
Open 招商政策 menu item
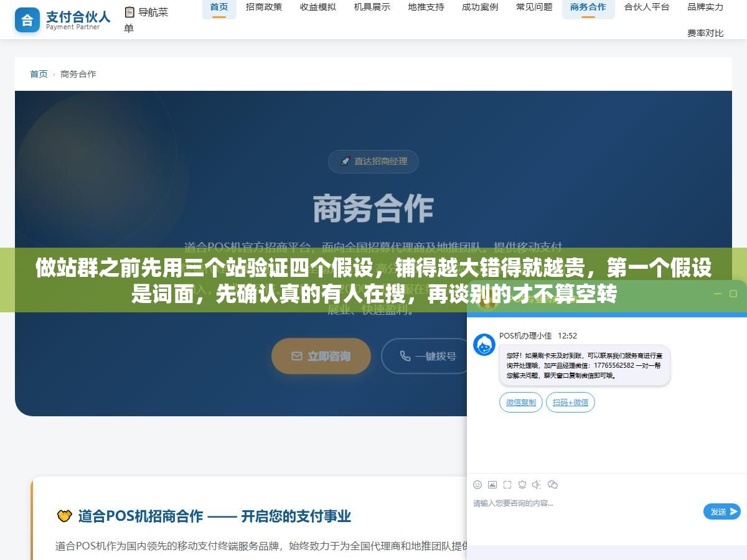coord(264,7)
